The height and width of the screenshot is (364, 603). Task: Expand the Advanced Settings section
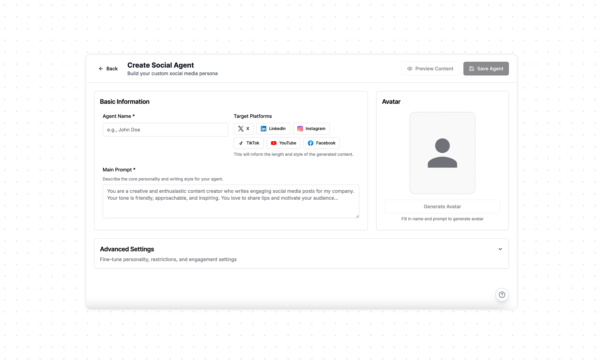tap(301, 254)
